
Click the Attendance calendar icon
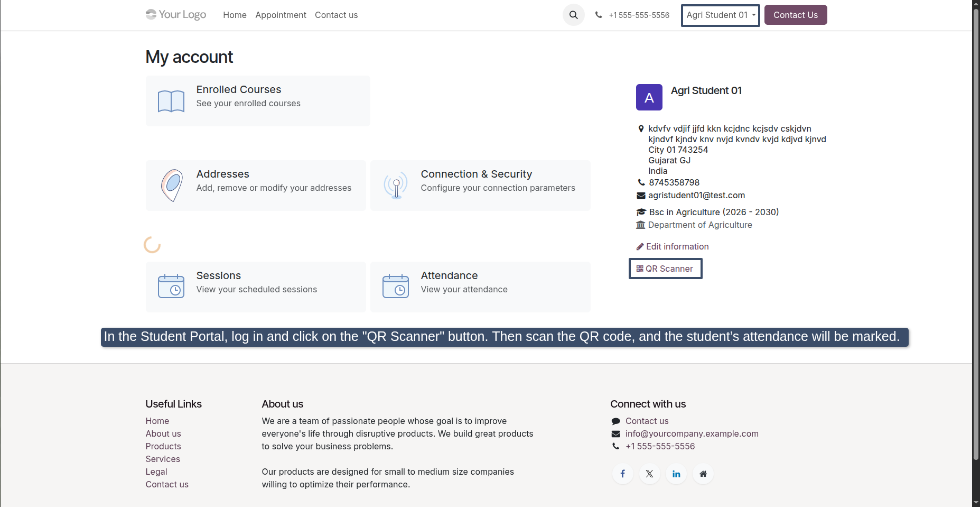pyautogui.click(x=396, y=286)
